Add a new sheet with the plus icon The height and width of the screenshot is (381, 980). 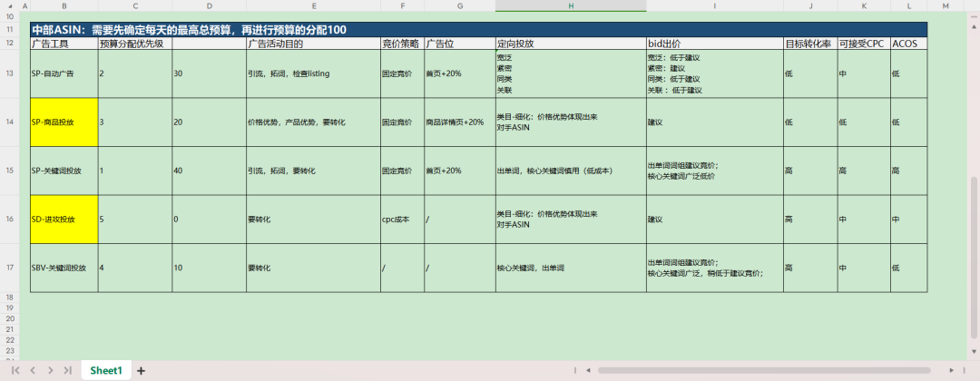[x=142, y=371]
